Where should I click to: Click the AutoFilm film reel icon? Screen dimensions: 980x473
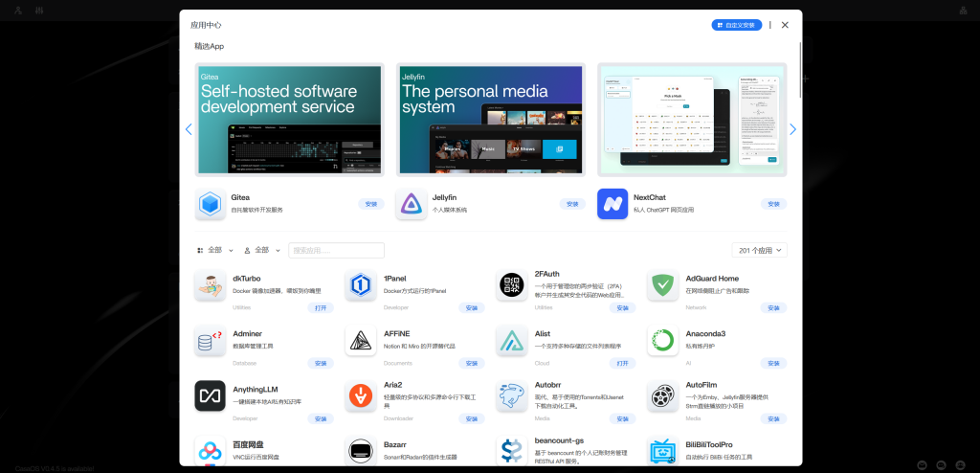pos(662,395)
